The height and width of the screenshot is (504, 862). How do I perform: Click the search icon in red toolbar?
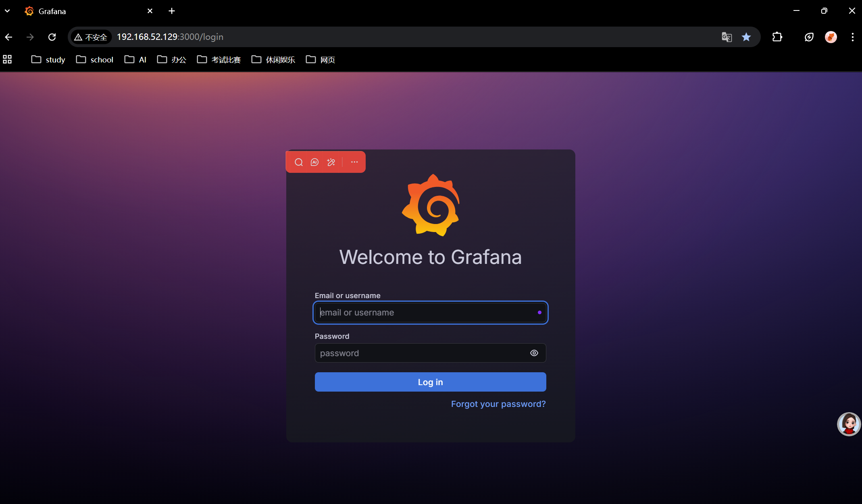pos(298,162)
